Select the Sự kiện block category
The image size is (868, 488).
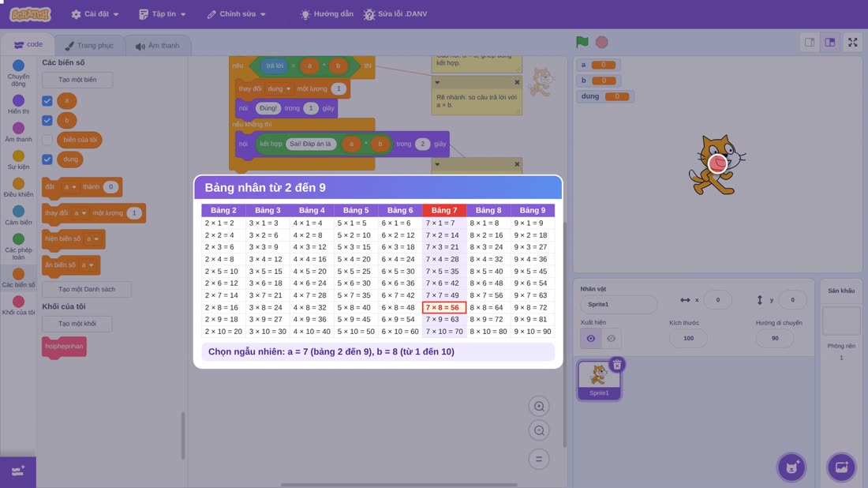[x=18, y=160]
